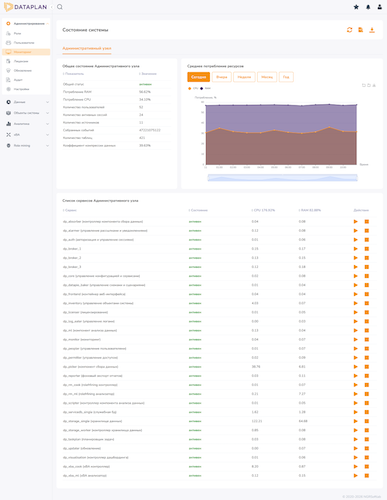Toggle the CPU series in chart legend
This screenshot has width=387, height=500.
[x=193, y=88]
